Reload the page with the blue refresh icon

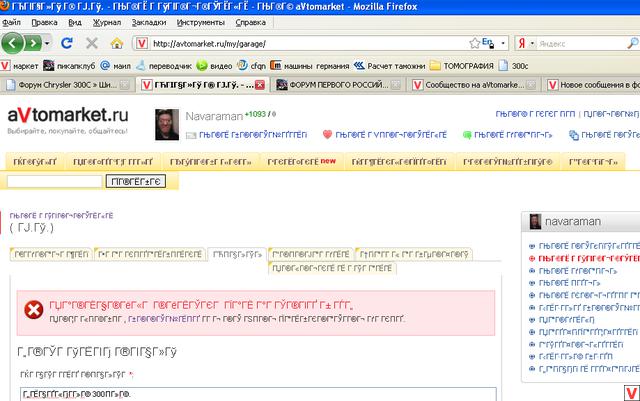pyautogui.click(x=67, y=43)
